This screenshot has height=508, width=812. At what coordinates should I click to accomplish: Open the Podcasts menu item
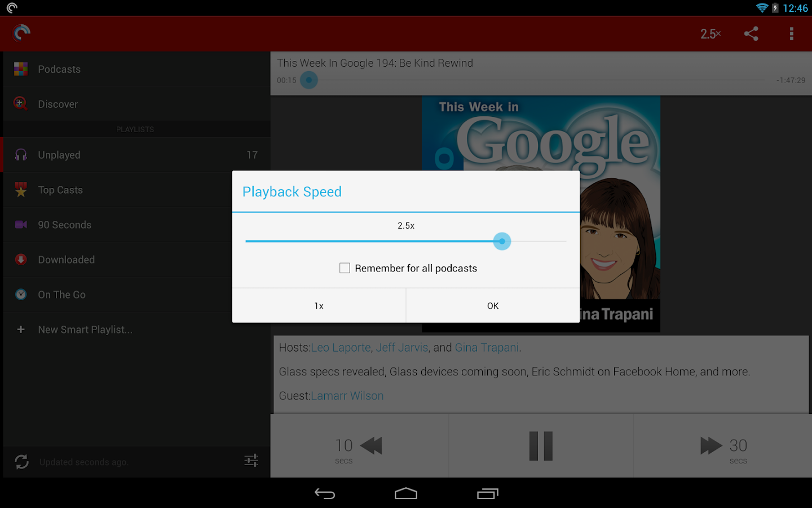click(136, 69)
